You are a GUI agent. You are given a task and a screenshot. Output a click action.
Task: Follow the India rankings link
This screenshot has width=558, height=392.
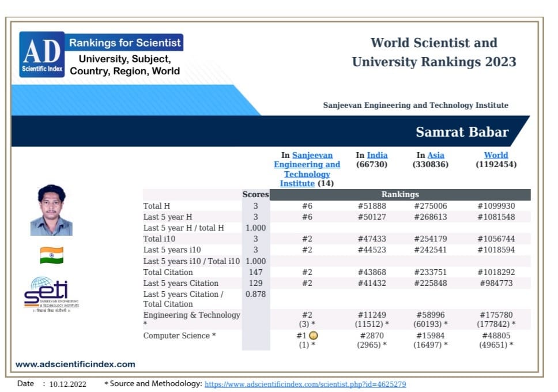[377, 155]
